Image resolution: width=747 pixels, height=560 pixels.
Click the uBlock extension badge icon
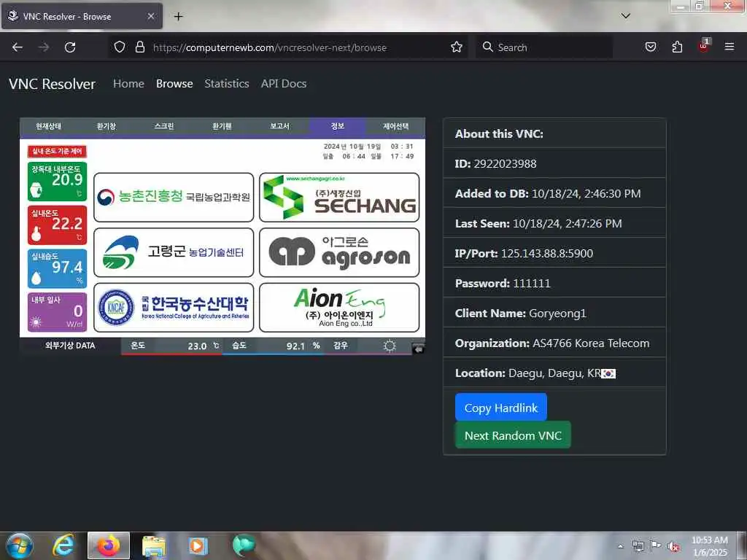704,46
